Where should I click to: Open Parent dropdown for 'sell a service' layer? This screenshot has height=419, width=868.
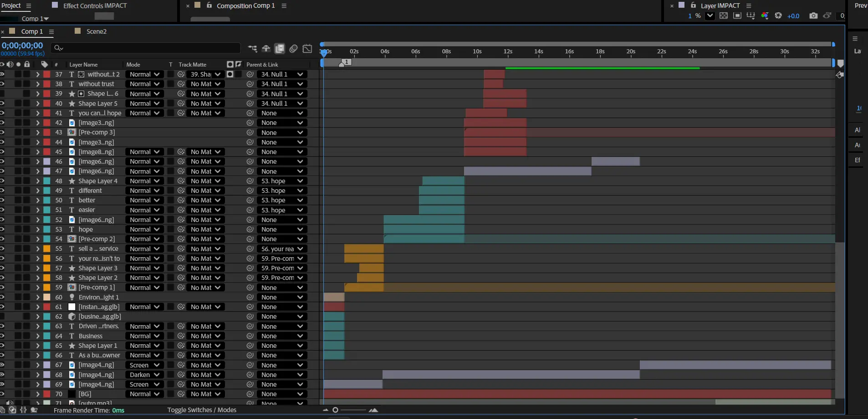(282, 249)
